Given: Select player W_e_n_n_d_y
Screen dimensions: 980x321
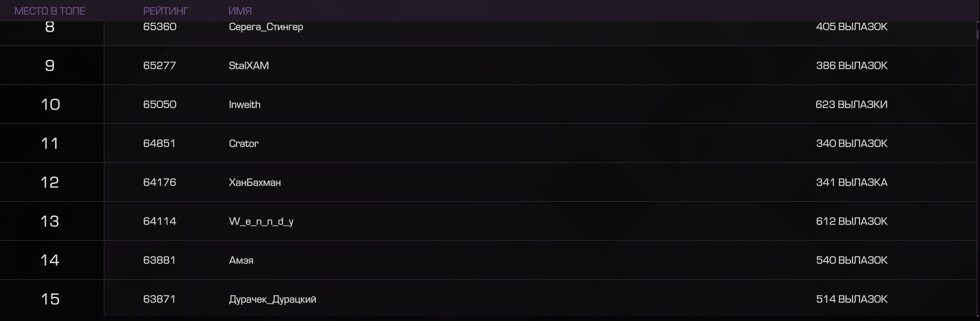Looking at the screenshot, I should [261, 222].
